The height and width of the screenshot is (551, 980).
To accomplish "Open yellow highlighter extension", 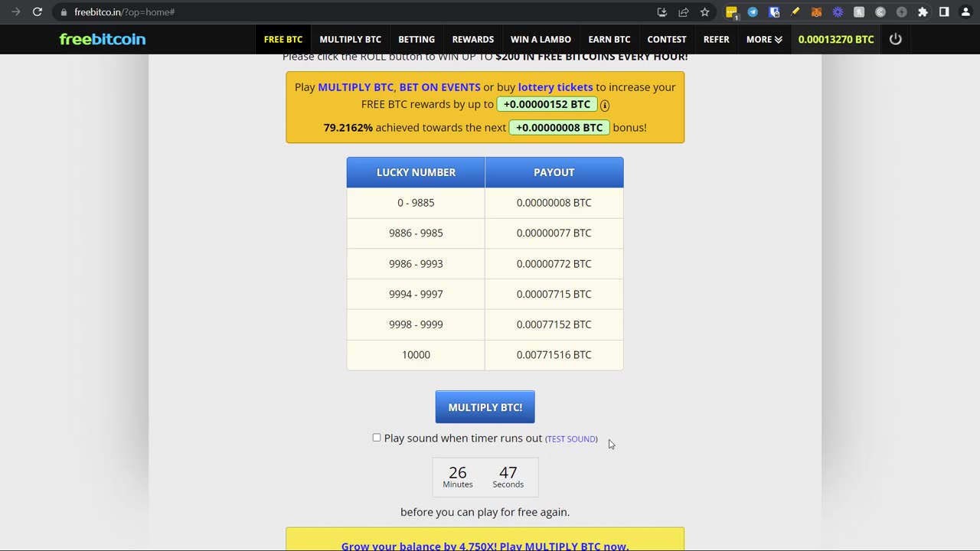I will 795,12.
